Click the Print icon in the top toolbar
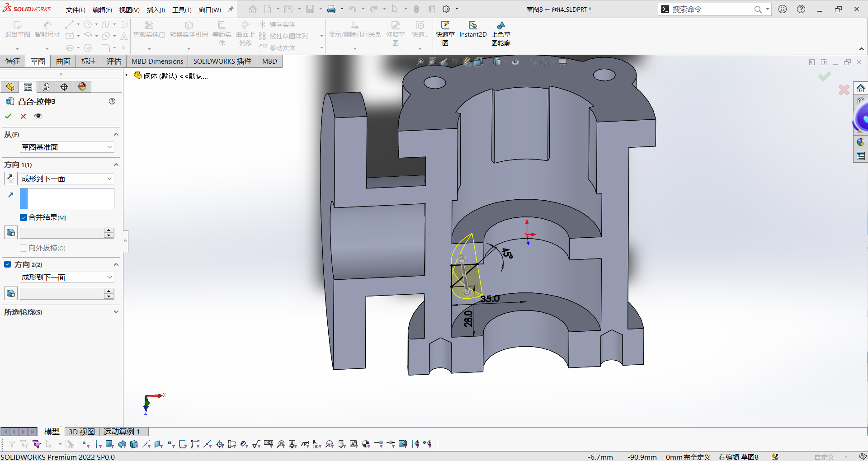 331,9
